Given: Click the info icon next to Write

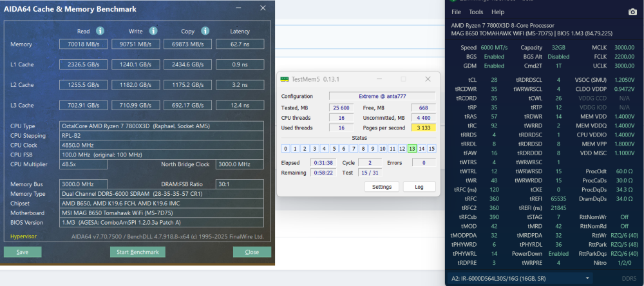Looking at the screenshot, I should point(152,30).
